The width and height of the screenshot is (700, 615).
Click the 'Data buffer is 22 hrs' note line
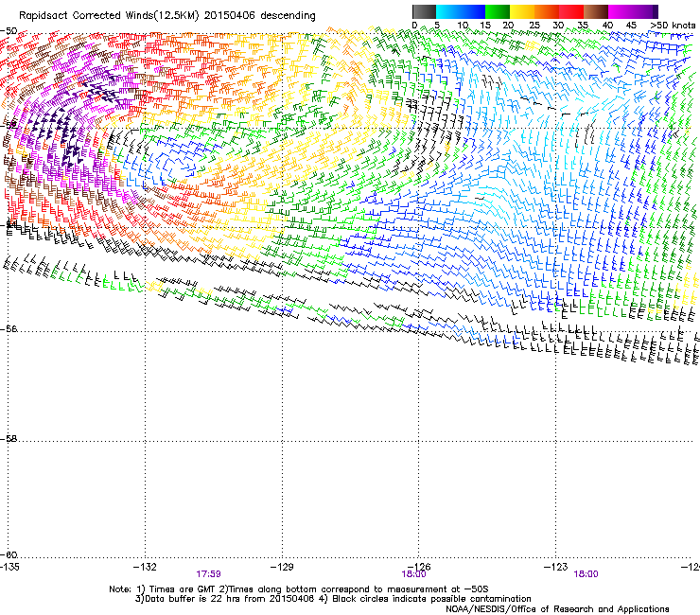[x=333, y=599]
